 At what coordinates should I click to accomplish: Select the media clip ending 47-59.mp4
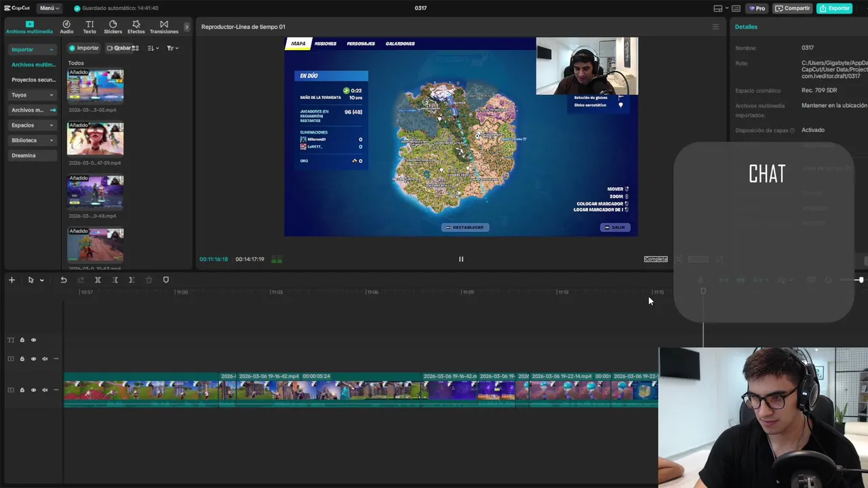click(95, 139)
